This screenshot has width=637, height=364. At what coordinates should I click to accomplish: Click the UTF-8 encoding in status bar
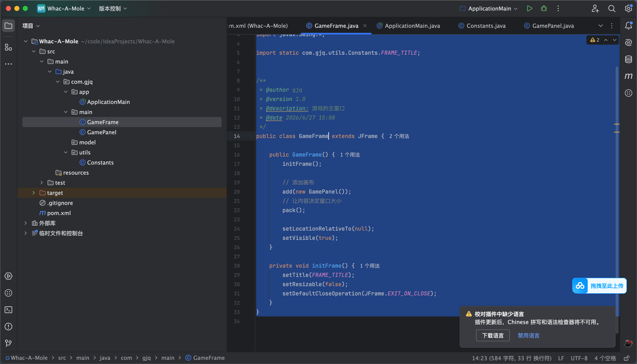click(579, 358)
